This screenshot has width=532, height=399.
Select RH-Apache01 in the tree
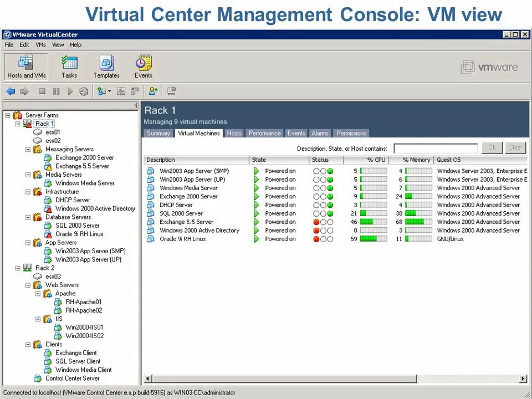click(x=84, y=302)
